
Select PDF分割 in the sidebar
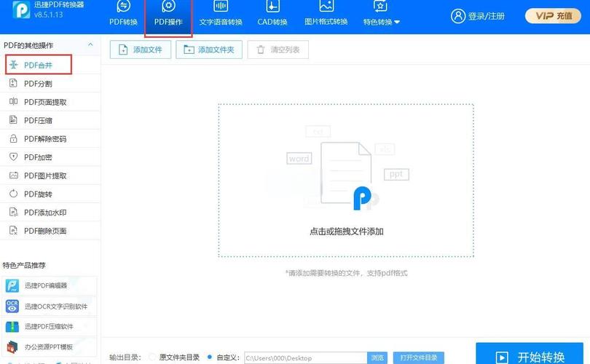(x=50, y=84)
